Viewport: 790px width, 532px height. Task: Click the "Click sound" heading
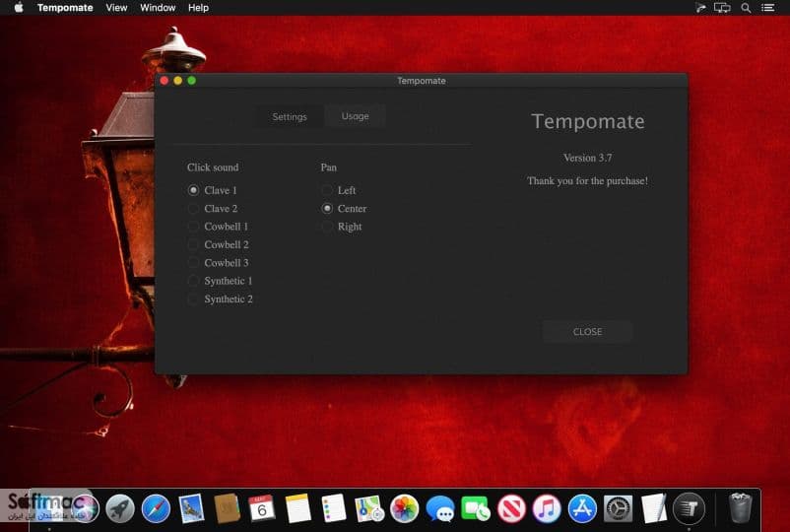[213, 167]
